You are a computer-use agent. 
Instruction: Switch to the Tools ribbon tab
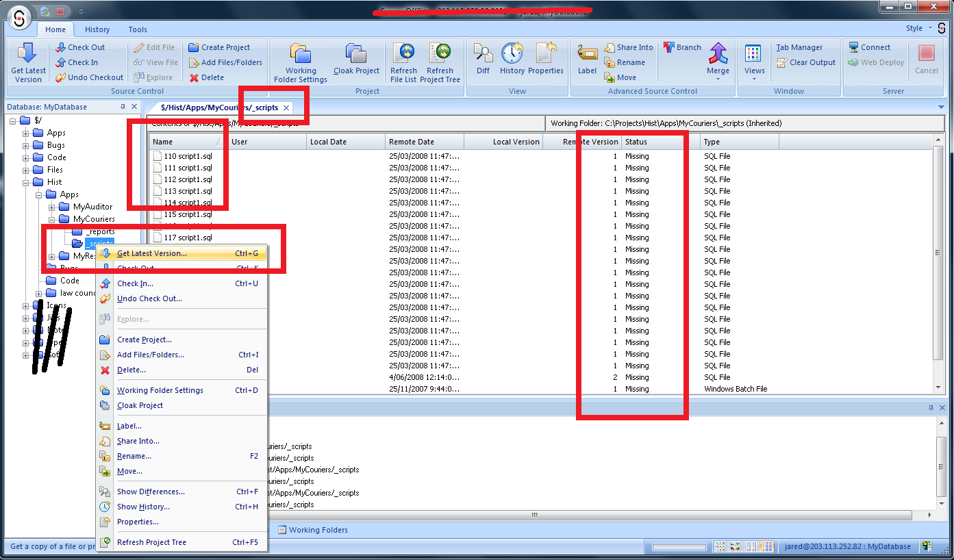138,29
